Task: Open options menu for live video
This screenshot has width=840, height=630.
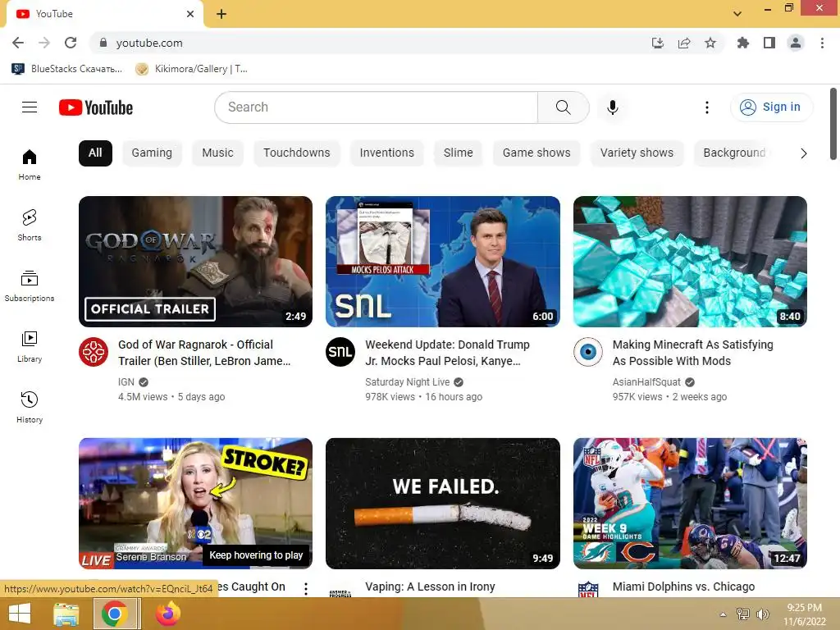Action: coord(306,589)
